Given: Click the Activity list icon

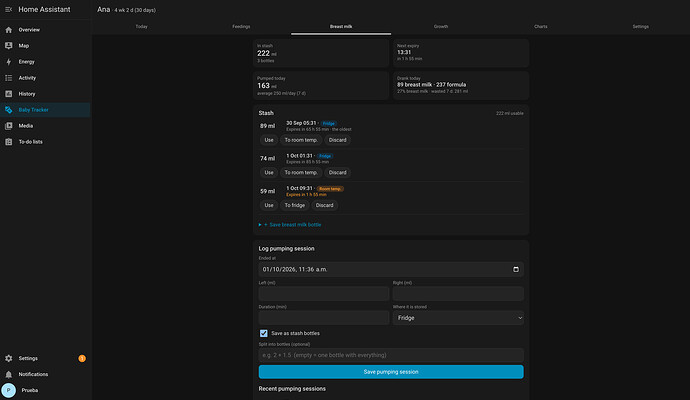Looking at the screenshot, I should [x=8, y=78].
